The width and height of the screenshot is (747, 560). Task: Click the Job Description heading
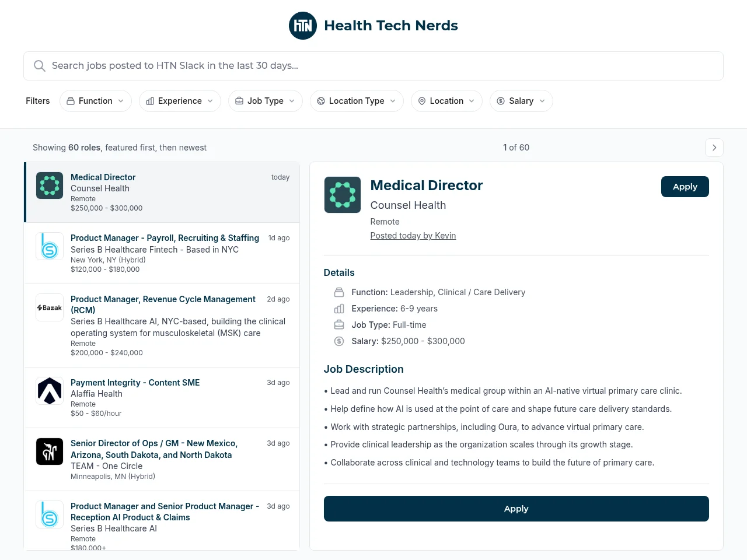point(364,369)
